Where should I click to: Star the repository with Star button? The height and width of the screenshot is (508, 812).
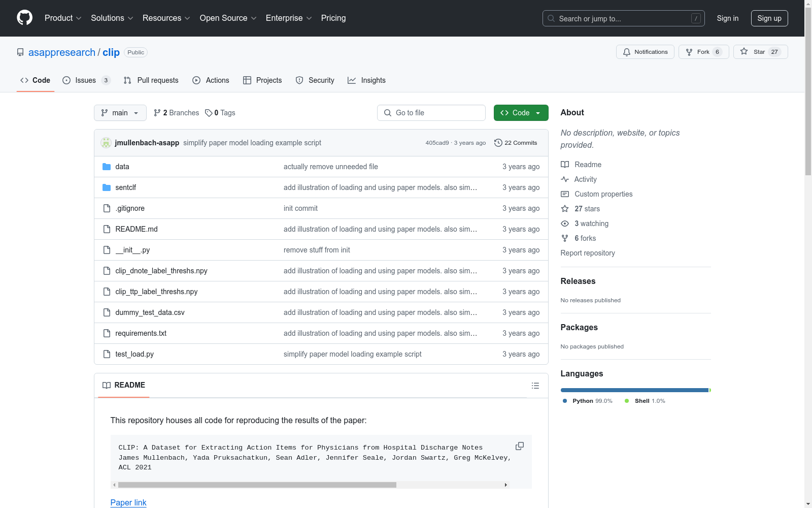[x=761, y=52]
